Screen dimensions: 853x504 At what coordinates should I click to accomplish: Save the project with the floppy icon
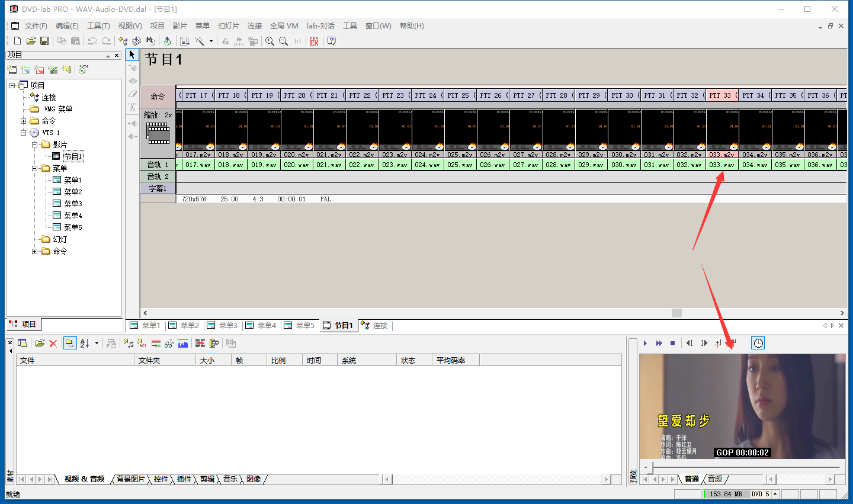44,41
